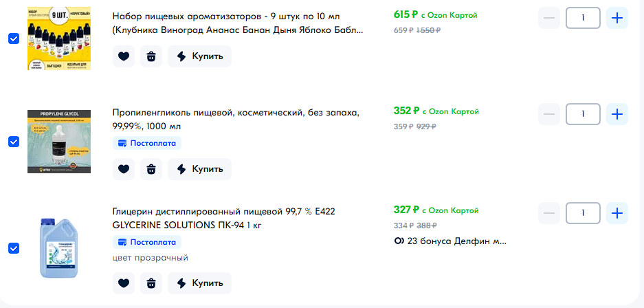
Task: Add glycerin product to favorites
Action: (124, 283)
